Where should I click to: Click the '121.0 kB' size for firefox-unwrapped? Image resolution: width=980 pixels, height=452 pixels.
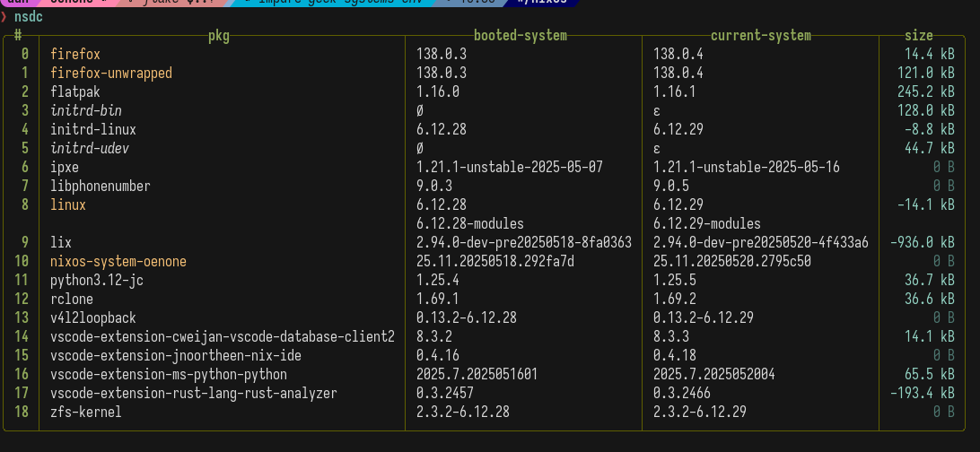click(x=925, y=74)
